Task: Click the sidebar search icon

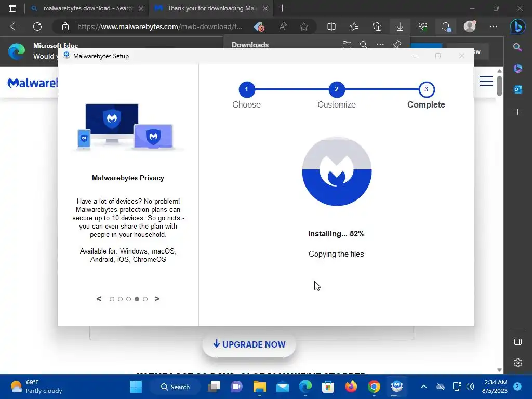Action: click(x=517, y=47)
